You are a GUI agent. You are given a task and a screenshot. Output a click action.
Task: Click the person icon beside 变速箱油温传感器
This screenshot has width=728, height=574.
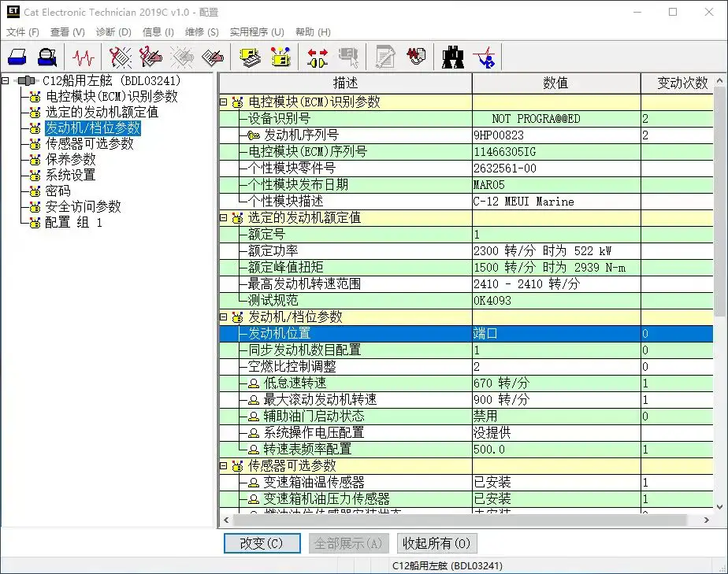pos(254,483)
